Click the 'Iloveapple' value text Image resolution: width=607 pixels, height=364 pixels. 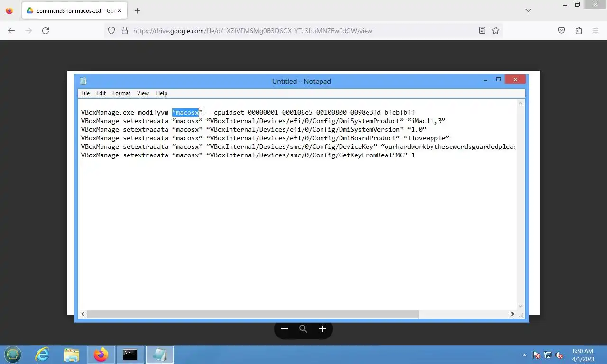[x=426, y=138]
